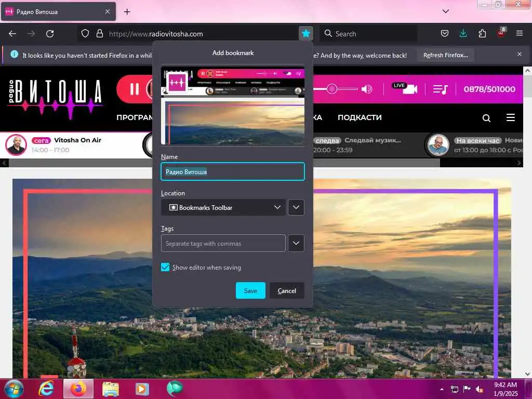
Task: Open the Extensions puzzle icon
Action: pyautogui.click(x=482, y=33)
